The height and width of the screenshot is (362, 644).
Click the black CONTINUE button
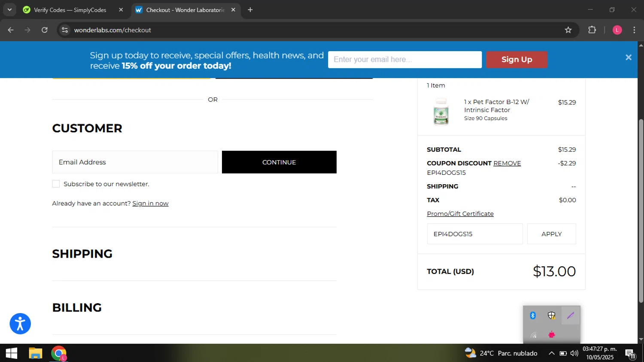coord(279,162)
